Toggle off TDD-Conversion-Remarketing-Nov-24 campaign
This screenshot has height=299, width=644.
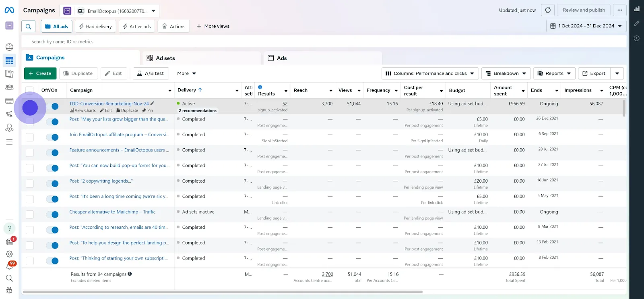click(x=52, y=106)
